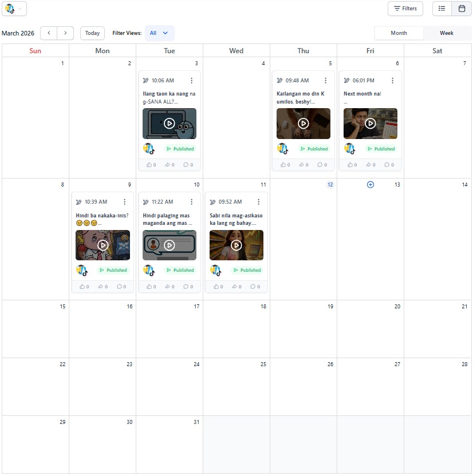Screen dimensions: 473x476
Task: Switch to the Week view tab
Action: (447, 33)
